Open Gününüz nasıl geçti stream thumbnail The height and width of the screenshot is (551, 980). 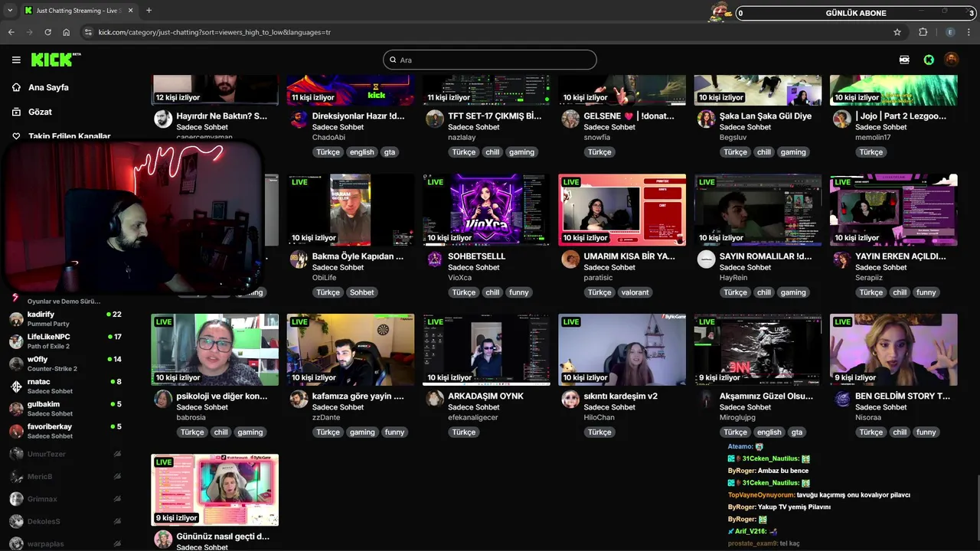tap(215, 490)
